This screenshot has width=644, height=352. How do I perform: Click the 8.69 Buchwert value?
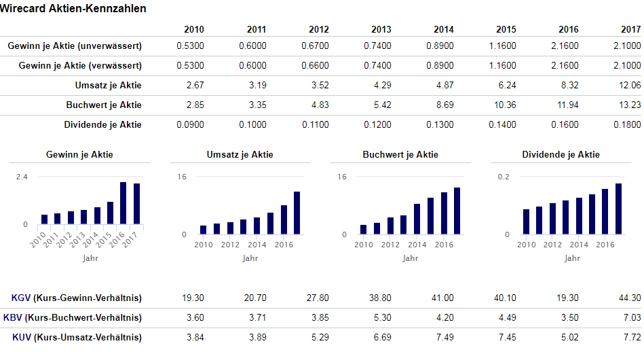click(x=444, y=105)
